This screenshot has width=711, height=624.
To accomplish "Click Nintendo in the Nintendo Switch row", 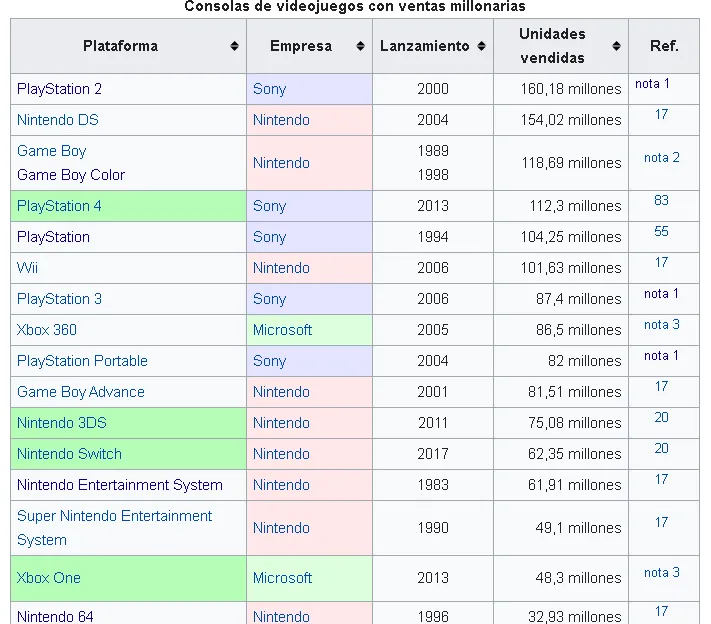I will click(x=281, y=453).
